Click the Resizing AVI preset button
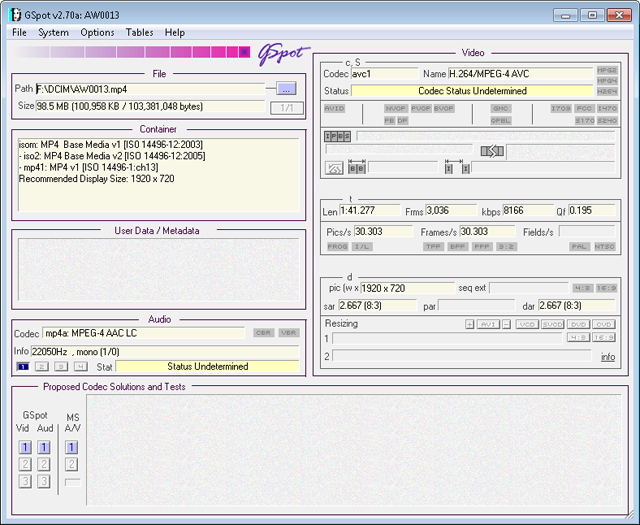 [x=488, y=325]
